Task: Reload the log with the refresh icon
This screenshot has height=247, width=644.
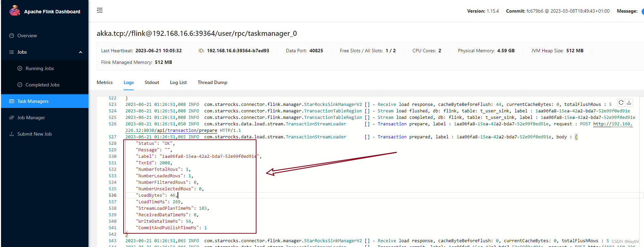Action: point(621,102)
